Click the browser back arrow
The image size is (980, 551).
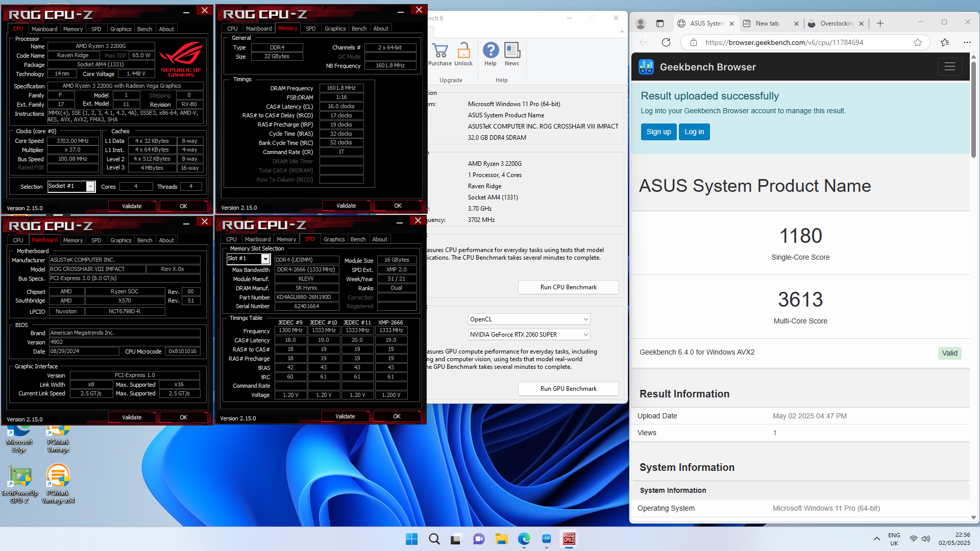point(644,42)
